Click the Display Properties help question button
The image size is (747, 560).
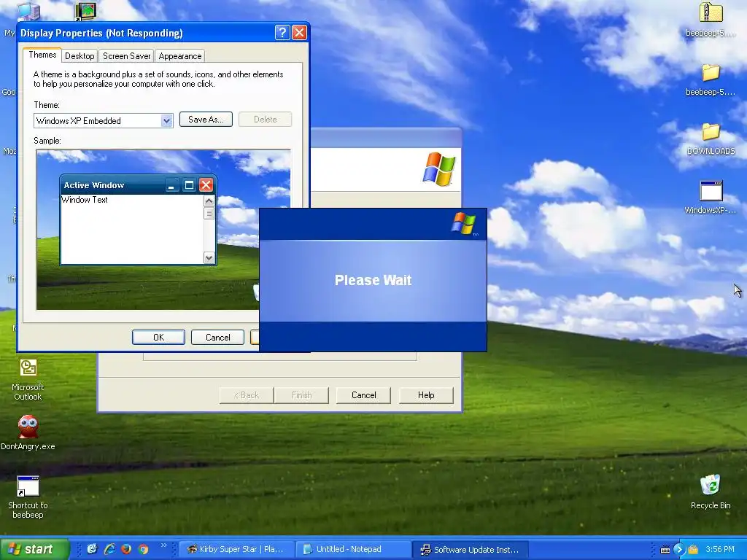click(x=282, y=32)
